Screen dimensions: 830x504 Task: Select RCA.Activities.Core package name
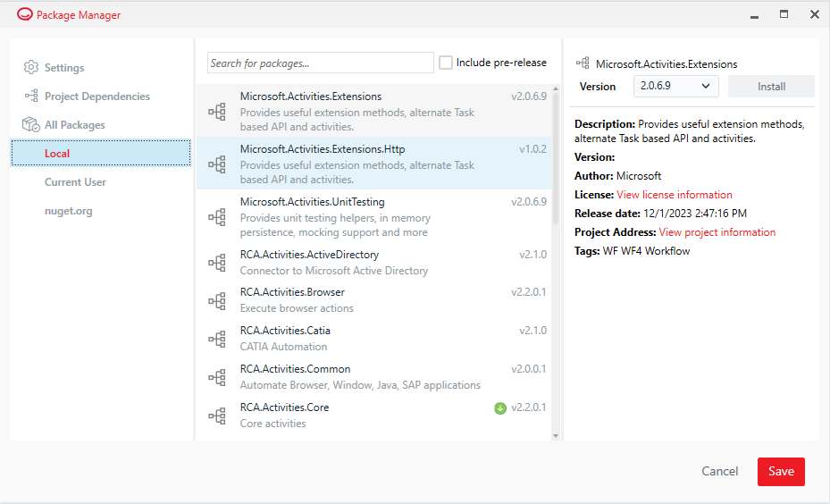click(x=284, y=407)
